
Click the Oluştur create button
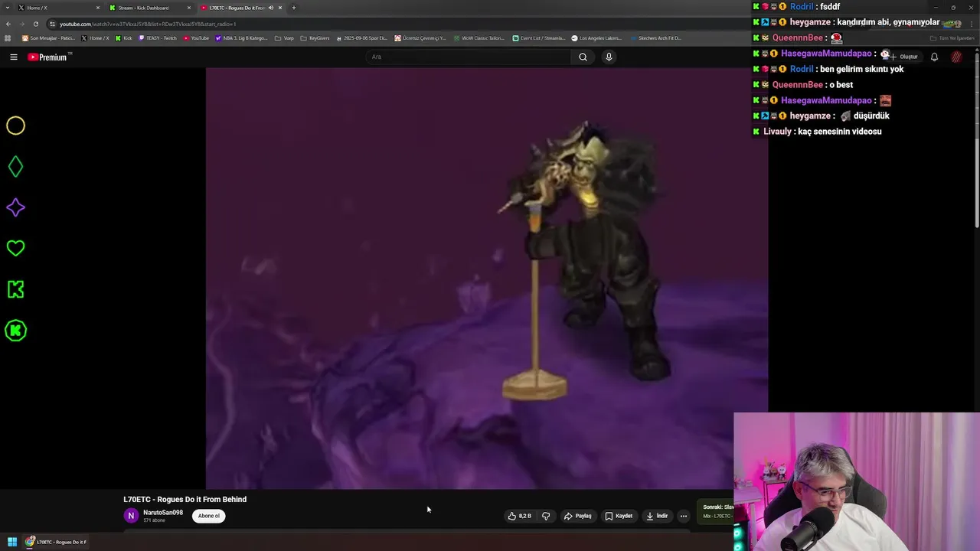(x=903, y=57)
